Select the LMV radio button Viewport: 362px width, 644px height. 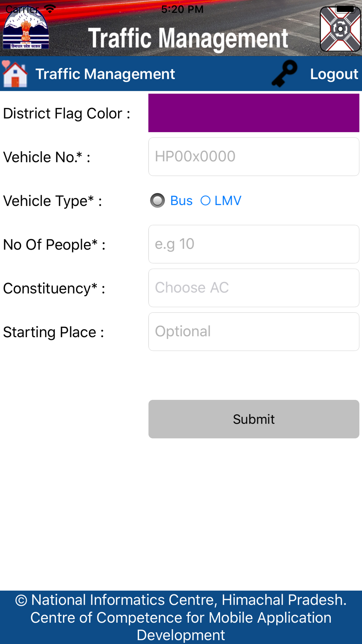coord(205,201)
